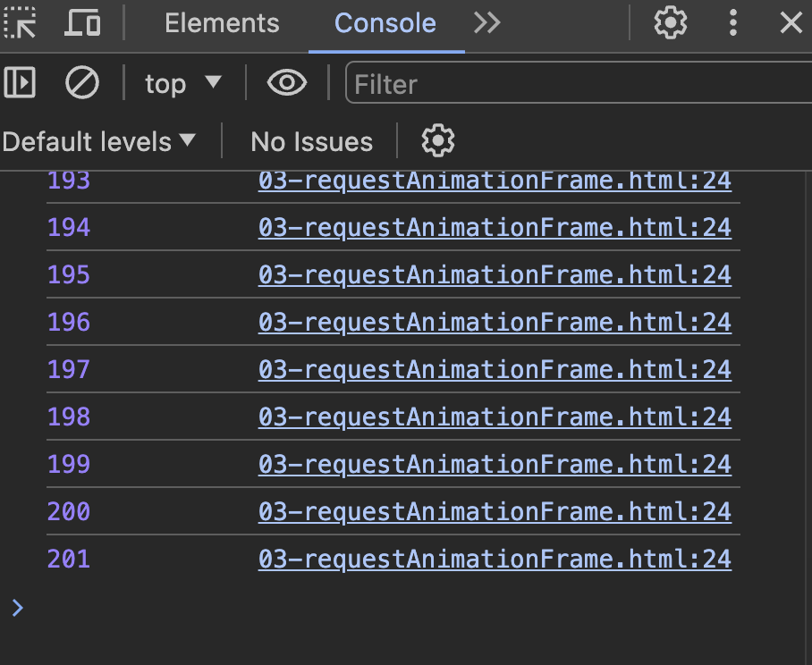The height and width of the screenshot is (665, 812).
Task: Toggle the device toolbar icon
Action: pyautogui.click(x=82, y=23)
